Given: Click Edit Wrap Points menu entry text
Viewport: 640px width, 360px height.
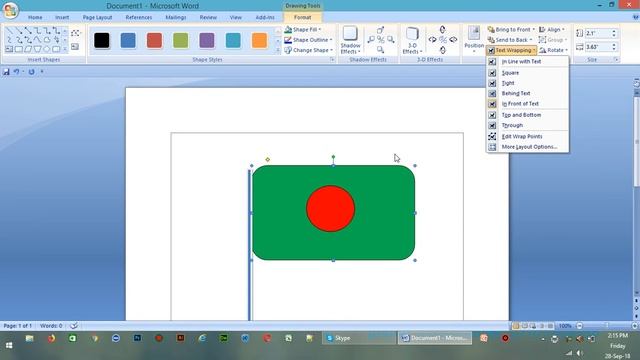Looking at the screenshot, I should [522, 136].
